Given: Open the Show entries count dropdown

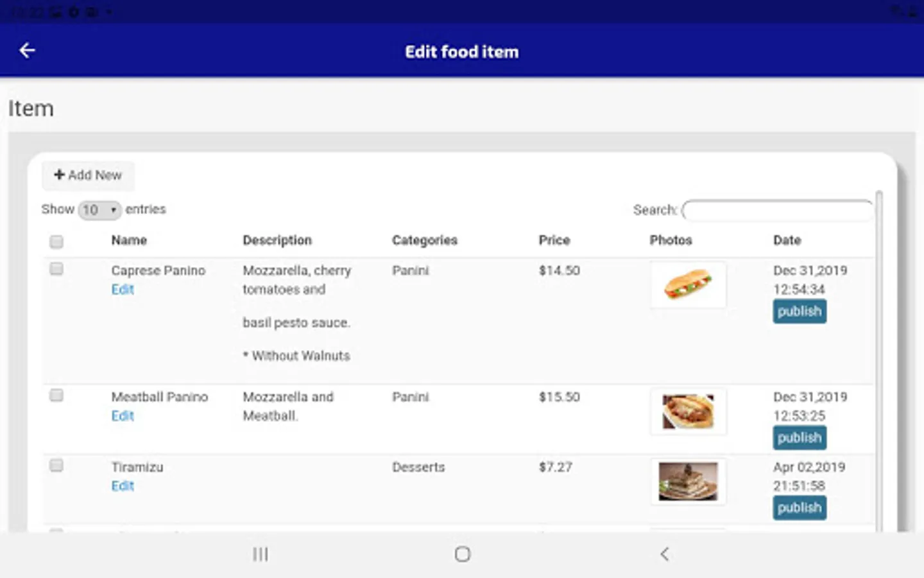Looking at the screenshot, I should click(99, 210).
